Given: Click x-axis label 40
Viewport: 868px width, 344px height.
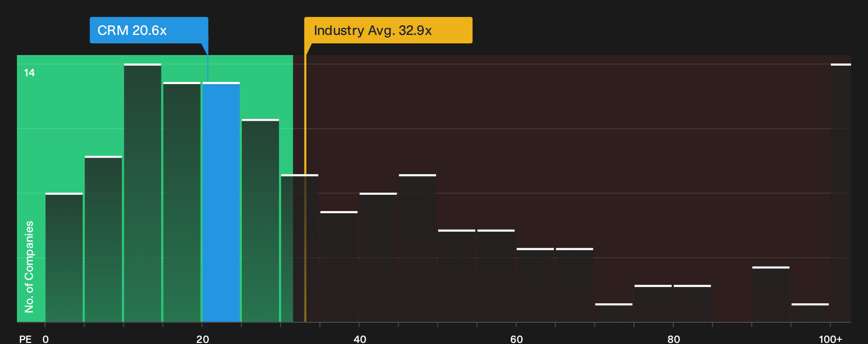Looking at the screenshot, I should pos(359,339).
